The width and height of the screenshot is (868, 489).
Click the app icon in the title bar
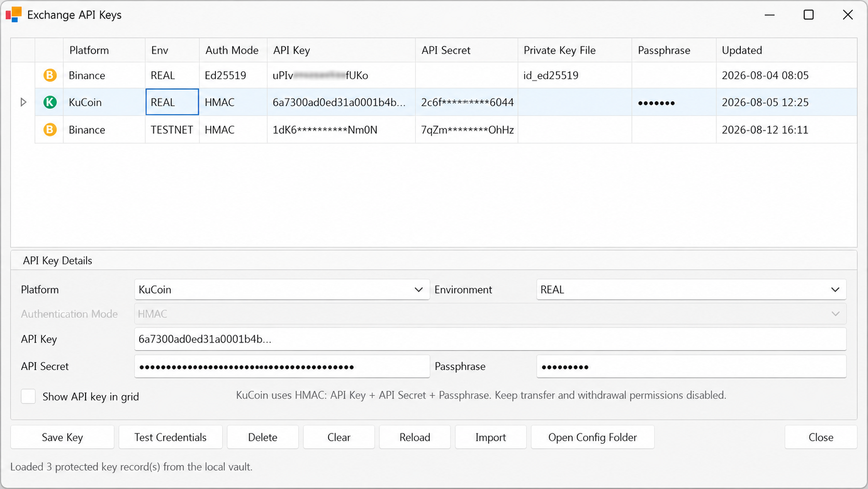pyautogui.click(x=13, y=15)
